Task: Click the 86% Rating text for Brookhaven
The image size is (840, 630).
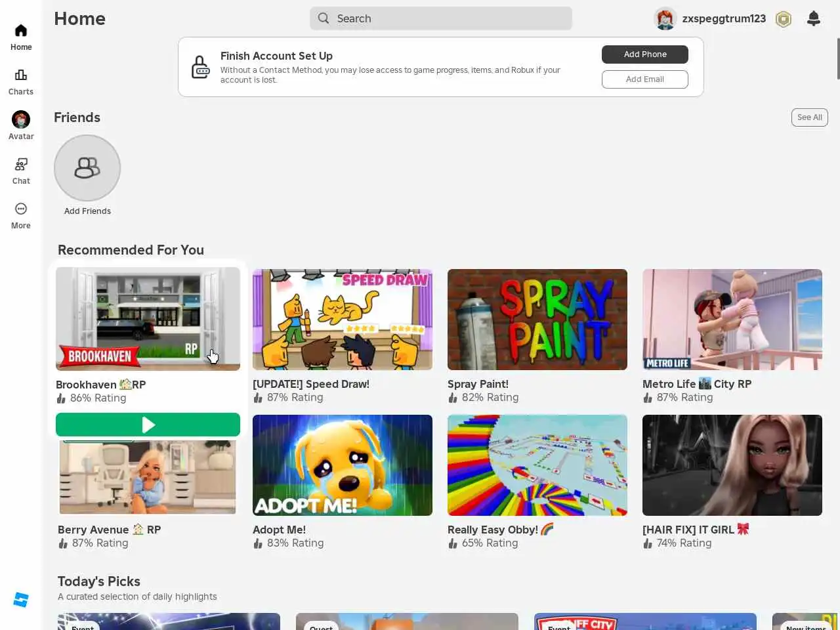Action: pyautogui.click(x=98, y=398)
